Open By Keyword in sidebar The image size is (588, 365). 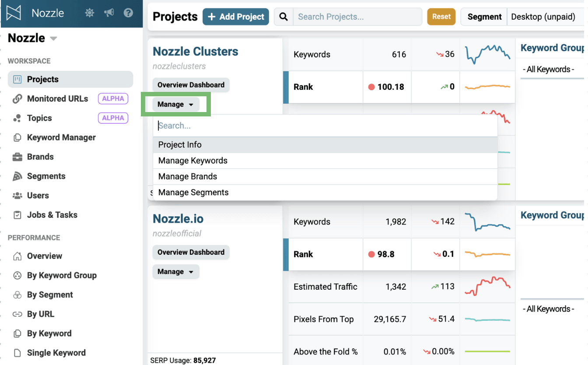[49, 333]
